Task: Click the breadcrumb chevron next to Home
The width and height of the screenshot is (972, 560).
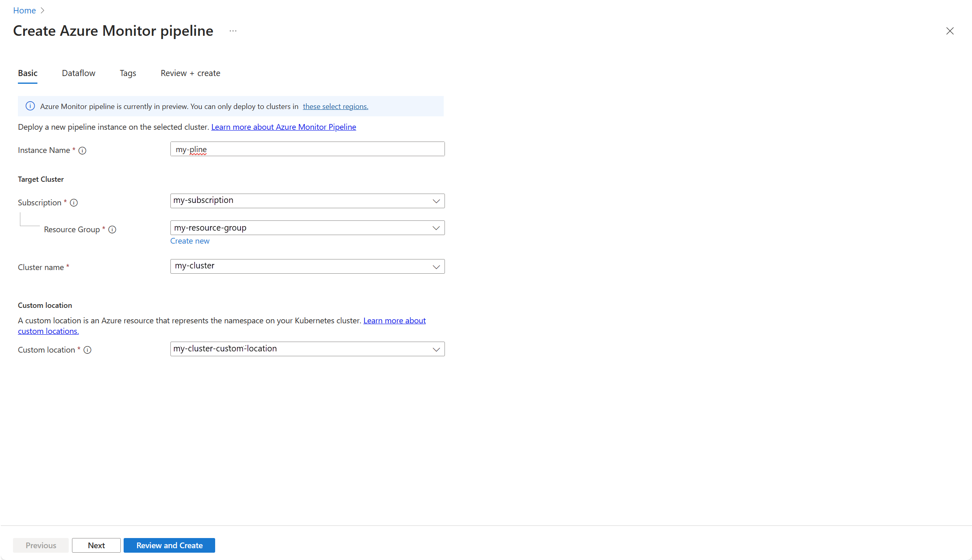Action: click(x=42, y=11)
